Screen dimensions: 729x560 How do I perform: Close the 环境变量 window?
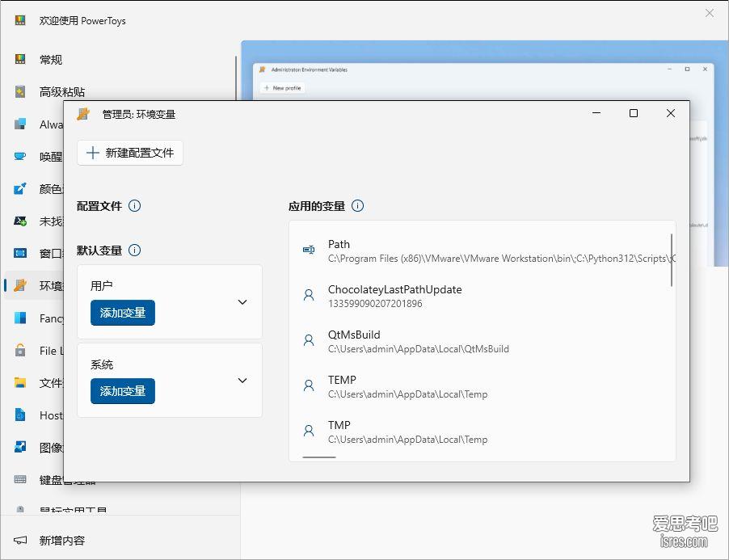(671, 113)
